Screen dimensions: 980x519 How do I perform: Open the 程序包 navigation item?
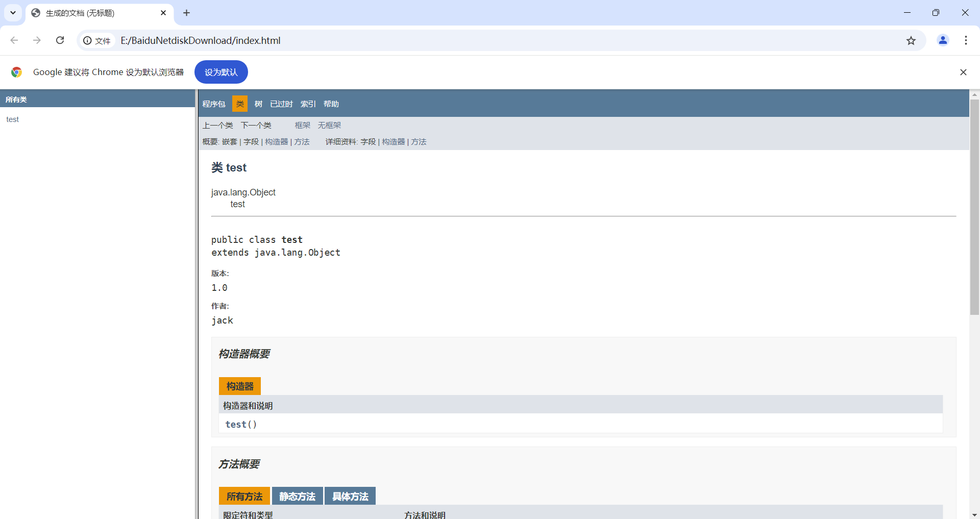(x=213, y=104)
